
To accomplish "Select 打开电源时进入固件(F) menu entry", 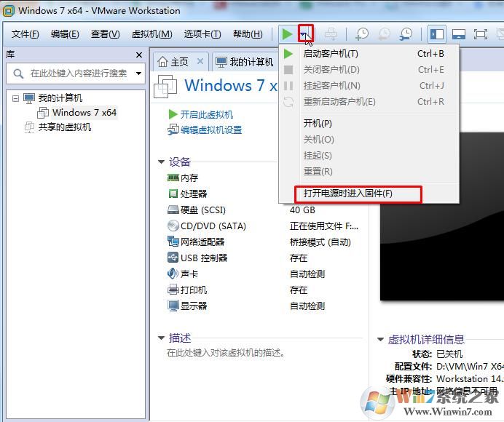I will pyautogui.click(x=369, y=194).
